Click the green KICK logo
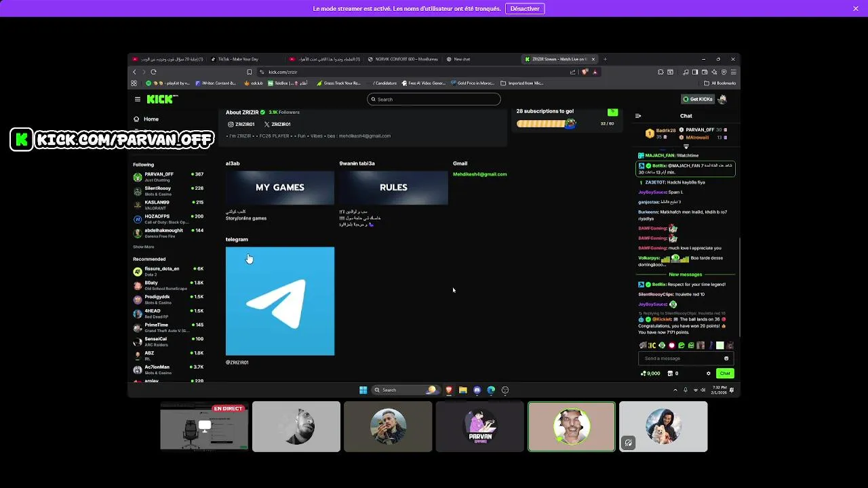868x488 pixels. tap(162, 100)
